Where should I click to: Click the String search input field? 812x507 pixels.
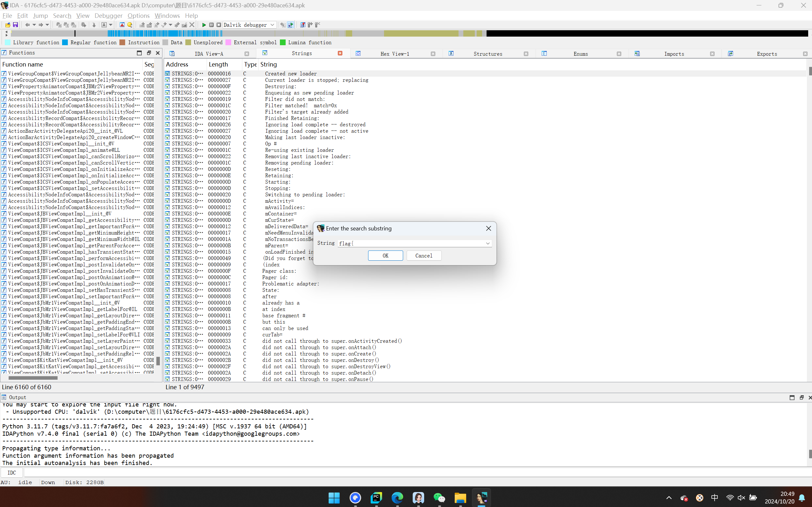pos(411,243)
